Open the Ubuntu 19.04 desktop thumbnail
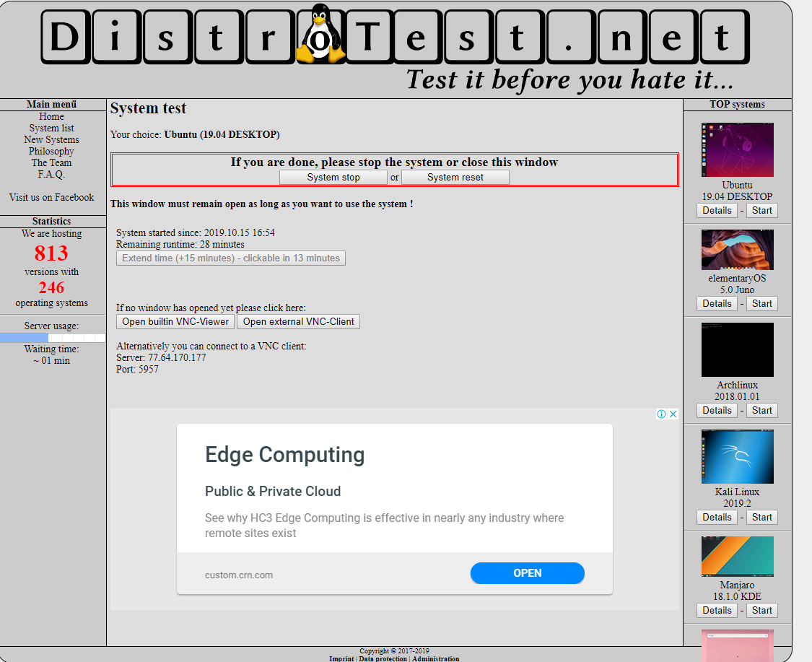This screenshot has height=662, width=812. [x=737, y=149]
